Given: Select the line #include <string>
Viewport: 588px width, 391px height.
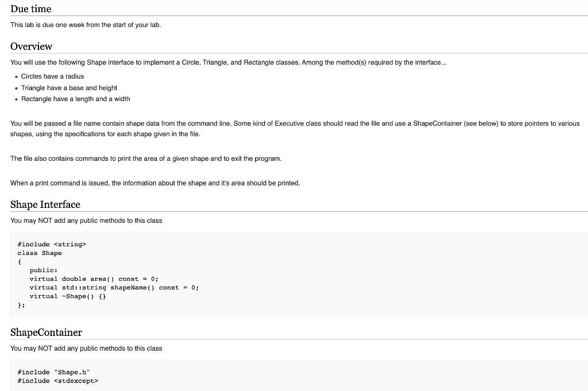Looking at the screenshot, I should [52, 244].
